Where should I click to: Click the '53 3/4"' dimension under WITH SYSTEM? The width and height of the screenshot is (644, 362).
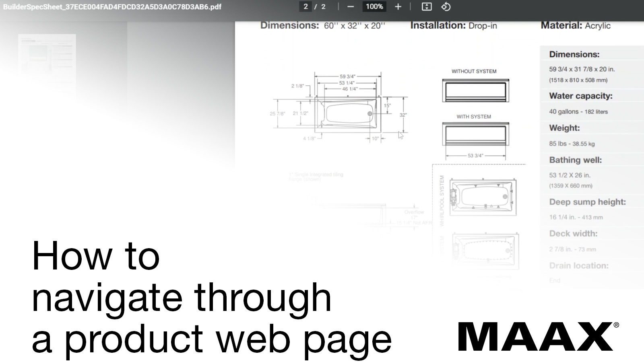click(475, 156)
